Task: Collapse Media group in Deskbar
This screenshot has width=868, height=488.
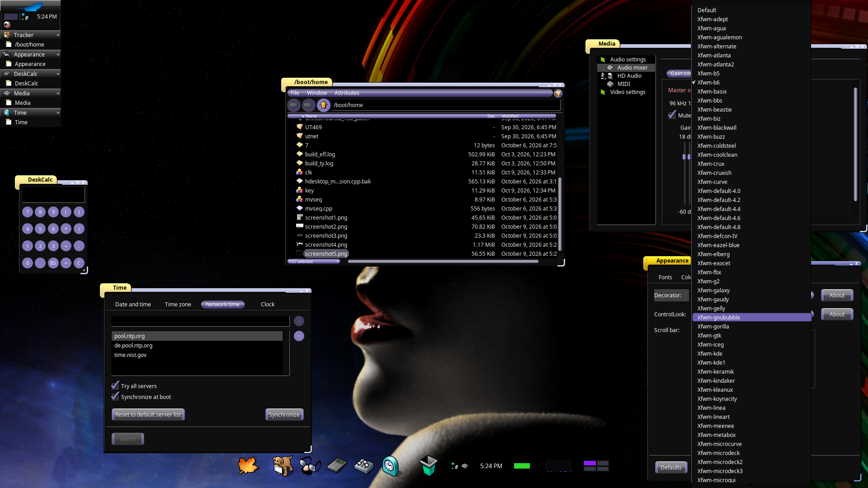Action: point(58,93)
